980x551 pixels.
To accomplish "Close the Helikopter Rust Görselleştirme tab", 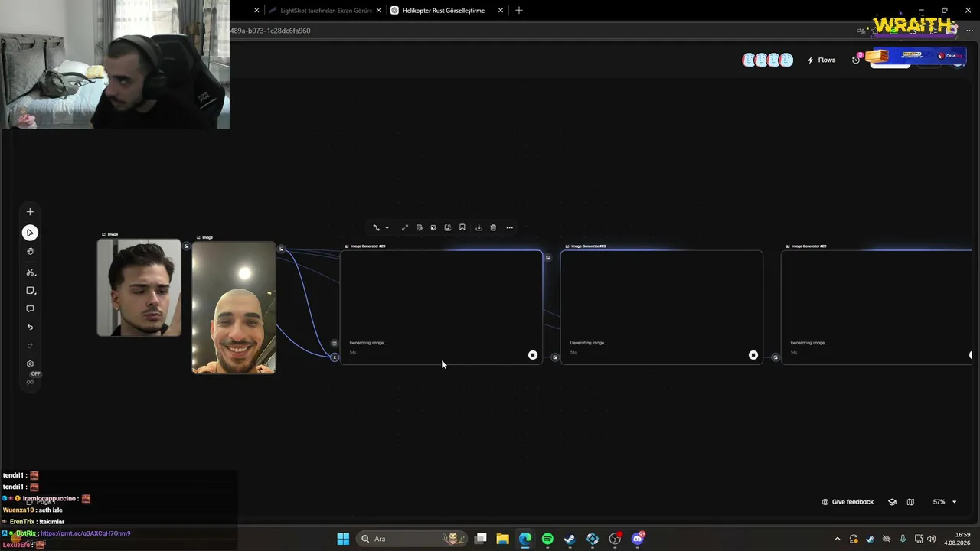I will [501, 11].
